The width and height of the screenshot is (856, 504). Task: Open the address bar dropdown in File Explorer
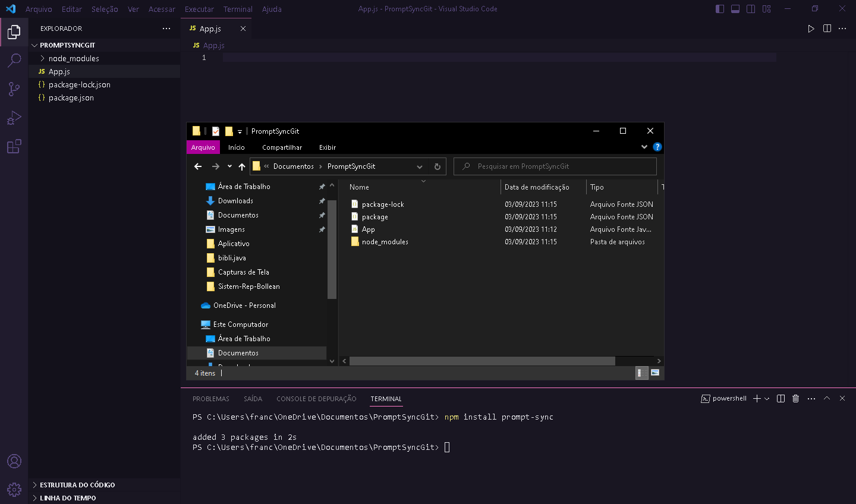[420, 166]
